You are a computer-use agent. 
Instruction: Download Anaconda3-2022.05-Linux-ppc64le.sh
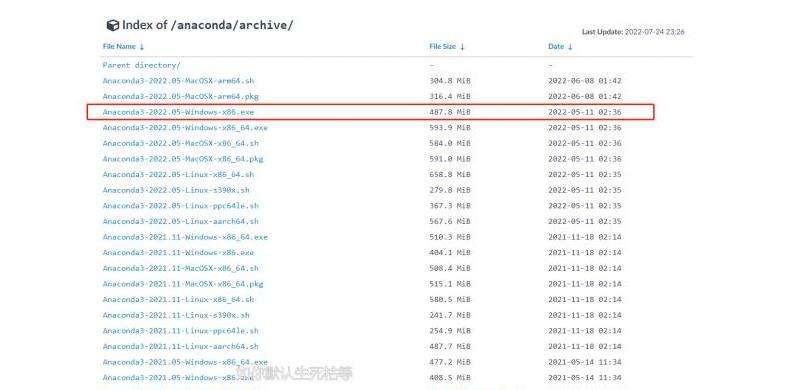pyautogui.click(x=181, y=206)
